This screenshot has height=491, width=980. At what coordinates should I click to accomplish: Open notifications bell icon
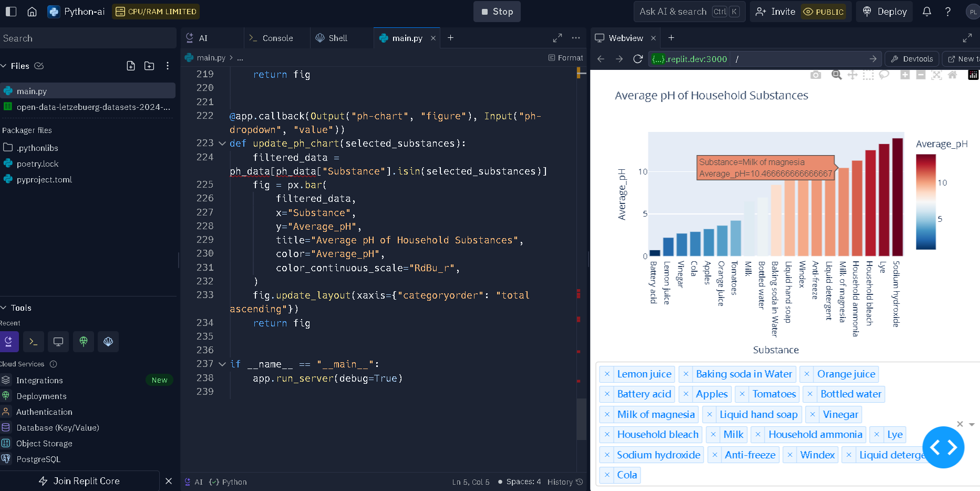click(927, 12)
